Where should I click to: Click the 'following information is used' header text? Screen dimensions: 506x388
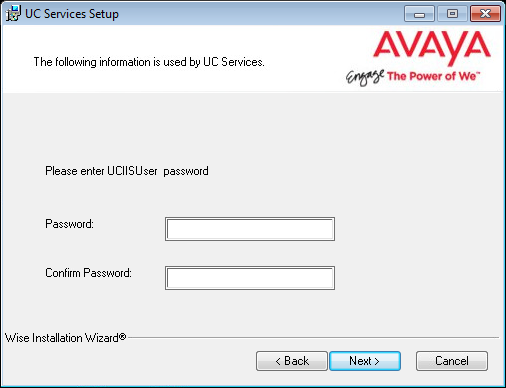(x=149, y=62)
